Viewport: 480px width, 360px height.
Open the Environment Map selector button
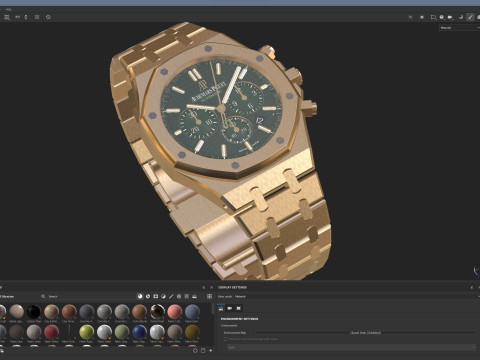click(x=366, y=333)
